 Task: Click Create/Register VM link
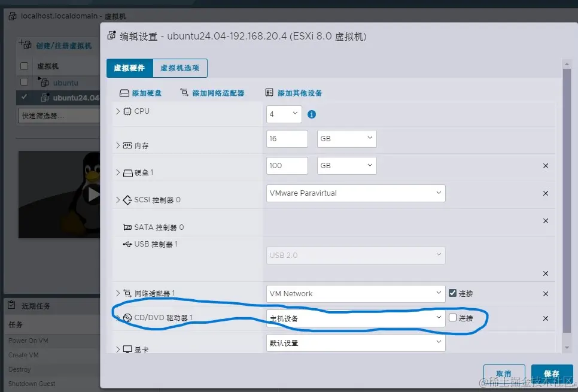pos(64,45)
